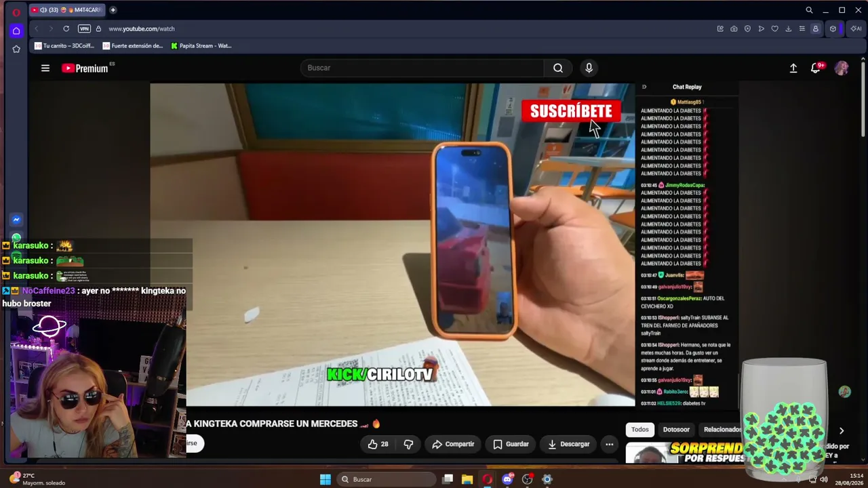Screen dimensions: 868x488
Task: Open the 'Fuerte extensión de...' bookmark
Action: point(133,46)
